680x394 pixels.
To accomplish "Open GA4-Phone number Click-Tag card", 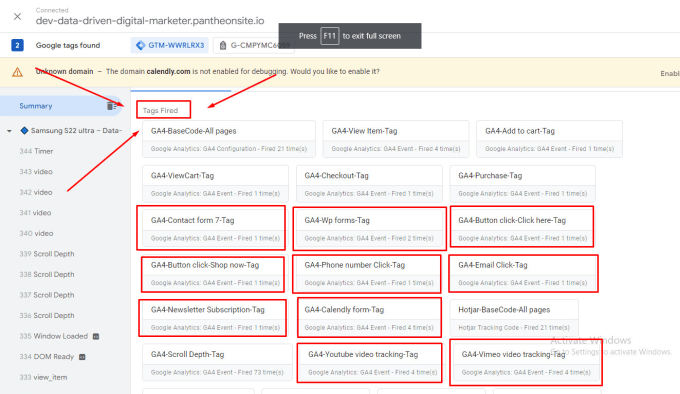I will (369, 273).
